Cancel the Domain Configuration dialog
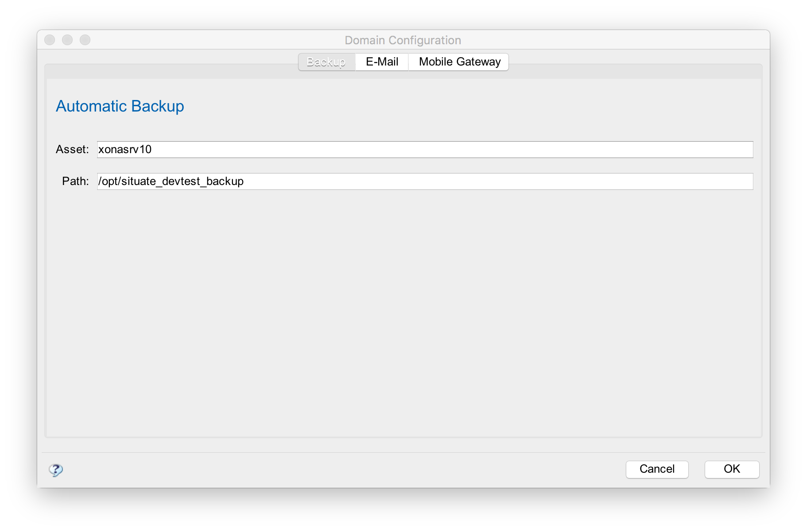The image size is (807, 532). 657,469
